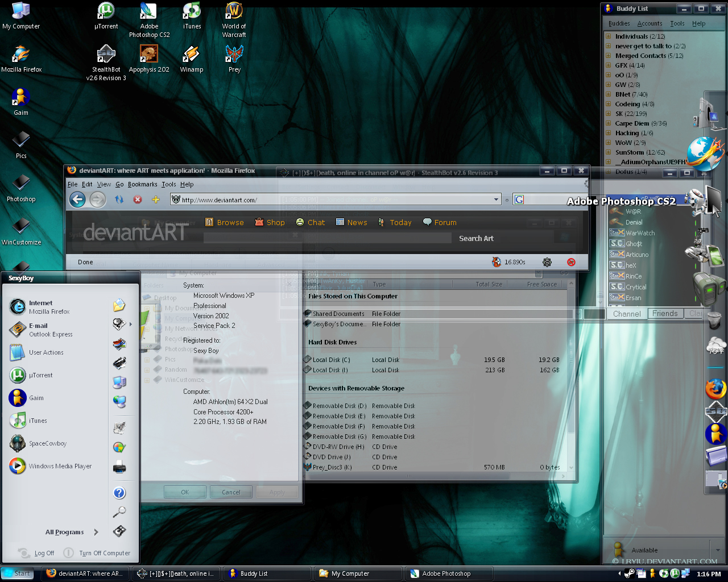Stop page loading with the red X
728x582 pixels.
click(x=137, y=199)
